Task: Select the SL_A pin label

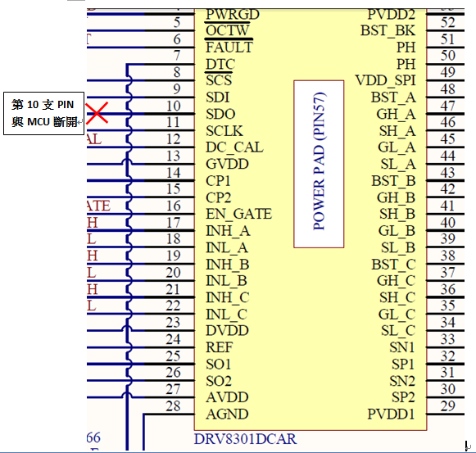Action: [x=398, y=165]
